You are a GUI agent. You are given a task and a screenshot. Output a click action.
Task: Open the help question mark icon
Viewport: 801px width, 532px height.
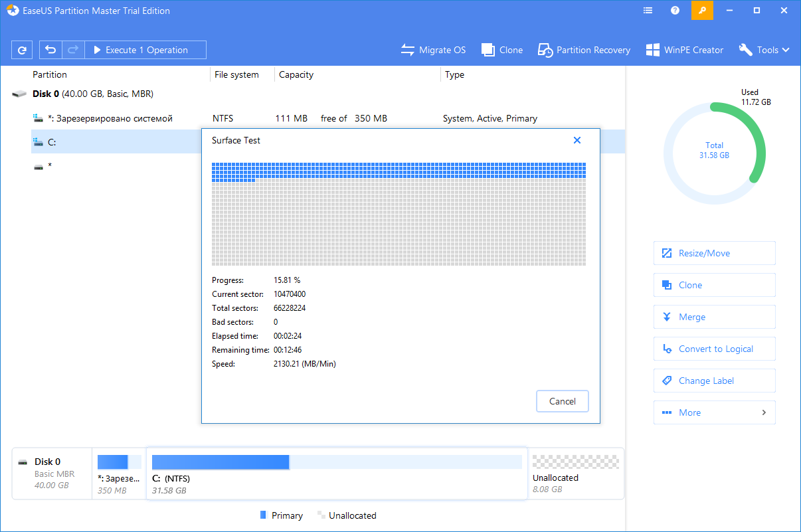[x=675, y=11]
